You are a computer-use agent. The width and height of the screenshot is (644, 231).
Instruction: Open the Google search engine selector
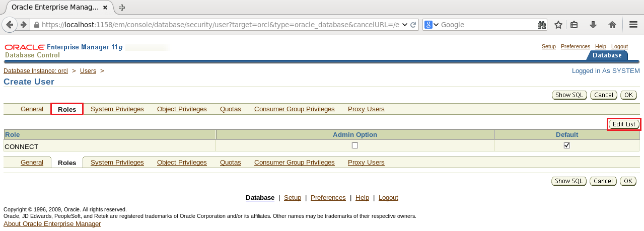coord(432,25)
